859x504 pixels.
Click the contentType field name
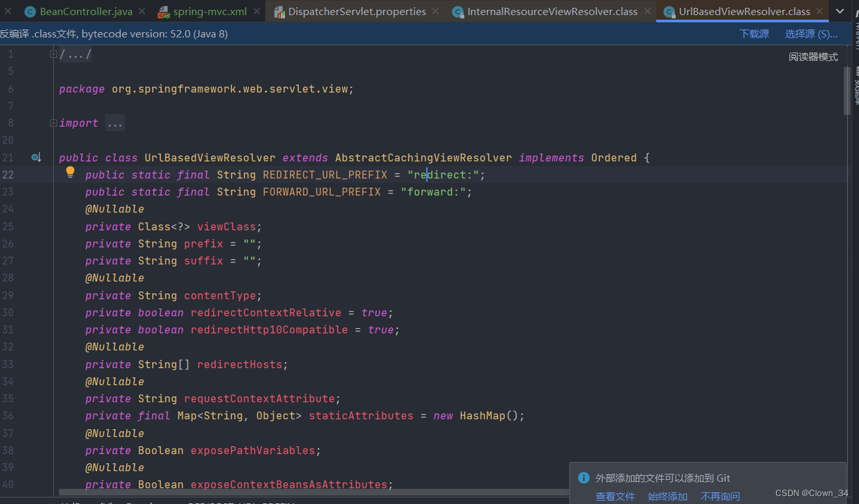[220, 295]
